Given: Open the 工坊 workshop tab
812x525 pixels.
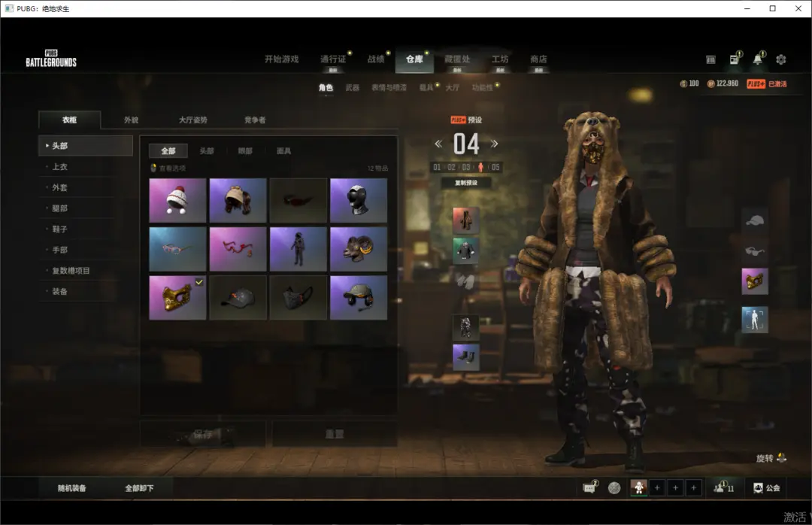Looking at the screenshot, I should tap(500, 59).
